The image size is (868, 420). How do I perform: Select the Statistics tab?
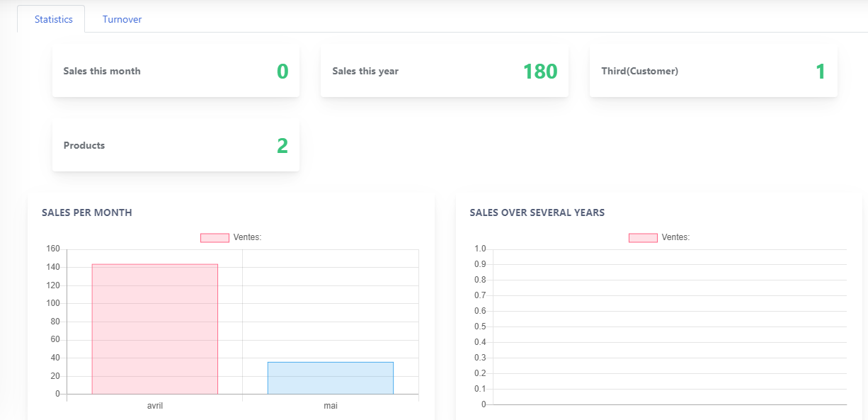pos(54,19)
